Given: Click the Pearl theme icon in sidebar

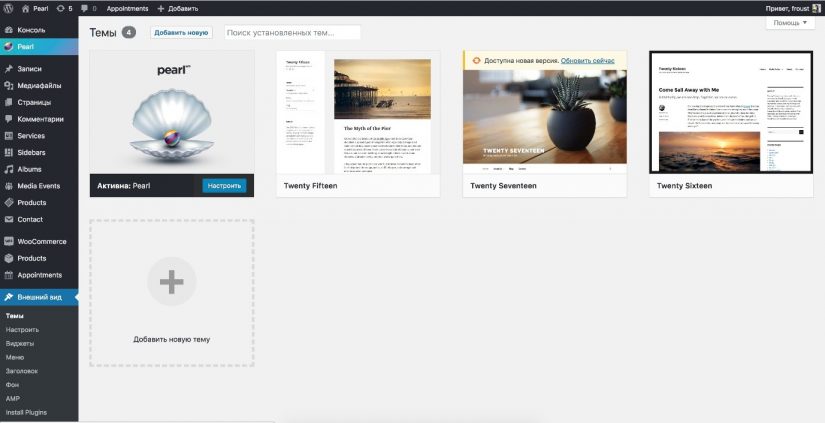Looking at the screenshot, I should (x=8, y=46).
